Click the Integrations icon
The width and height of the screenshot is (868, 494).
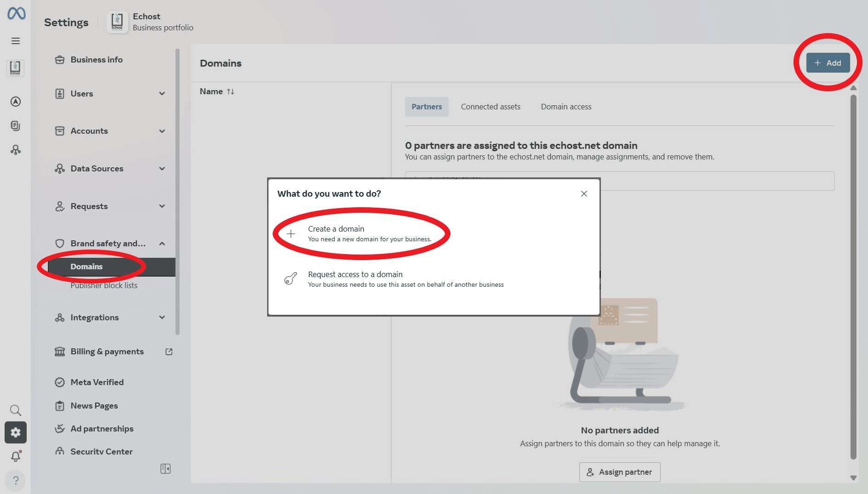click(x=60, y=318)
